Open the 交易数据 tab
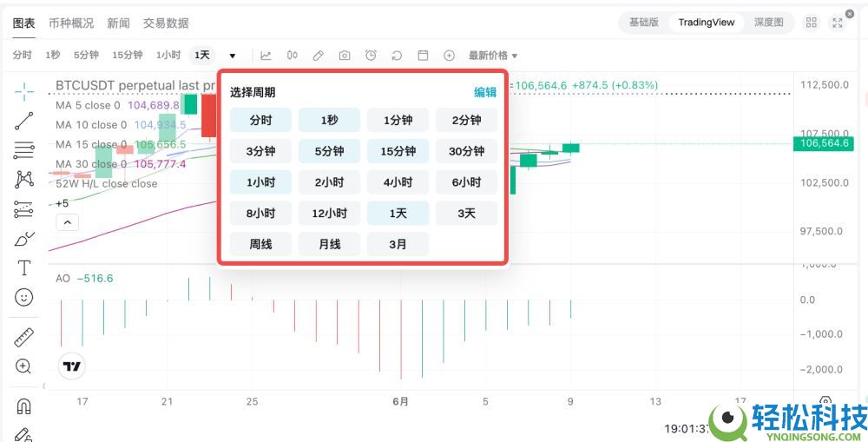The image size is (868, 442). pyautogui.click(x=166, y=23)
